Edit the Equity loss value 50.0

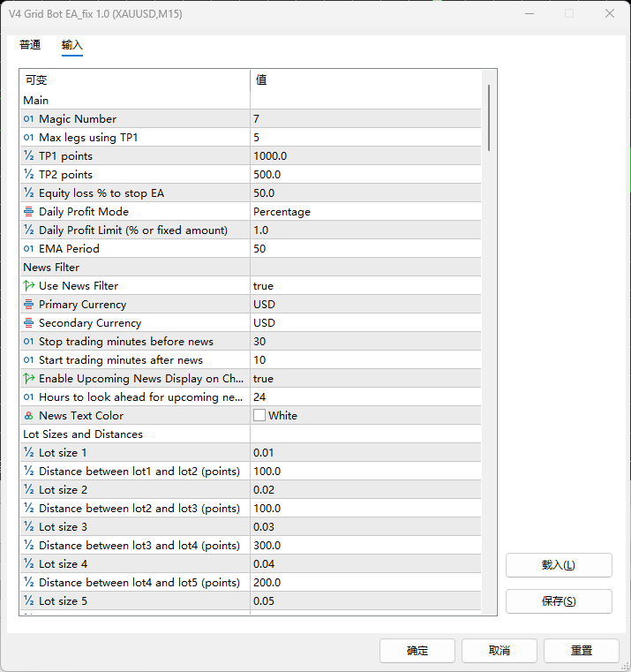click(x=365, y=193)
